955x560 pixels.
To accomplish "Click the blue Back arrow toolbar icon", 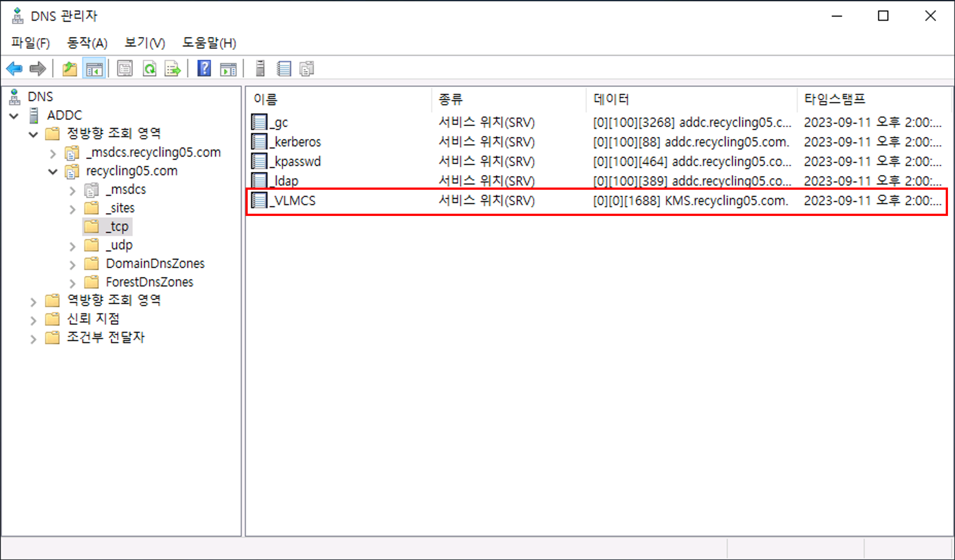I will coord(14,69).
